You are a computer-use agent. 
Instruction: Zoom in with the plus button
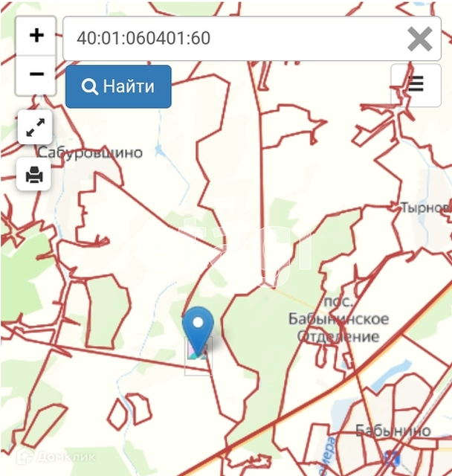coord(36,36)
